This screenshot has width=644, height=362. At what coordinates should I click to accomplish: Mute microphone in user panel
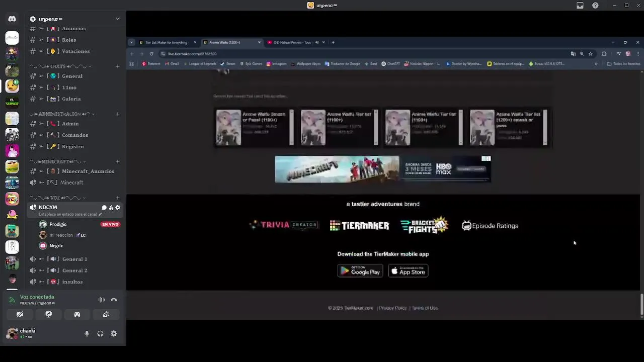(87, 333)
